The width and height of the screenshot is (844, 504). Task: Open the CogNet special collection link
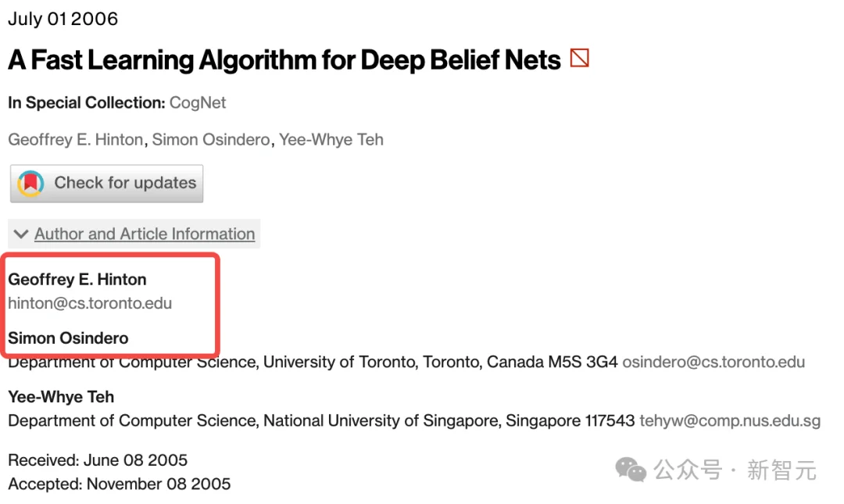(x=198, y=102)
